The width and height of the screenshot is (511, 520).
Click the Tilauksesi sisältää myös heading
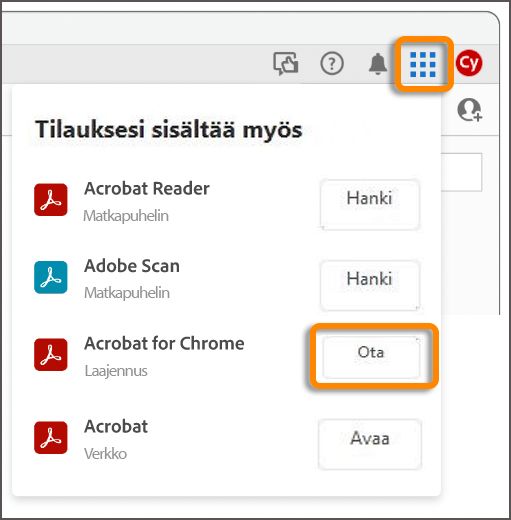(x=169, y=129)
